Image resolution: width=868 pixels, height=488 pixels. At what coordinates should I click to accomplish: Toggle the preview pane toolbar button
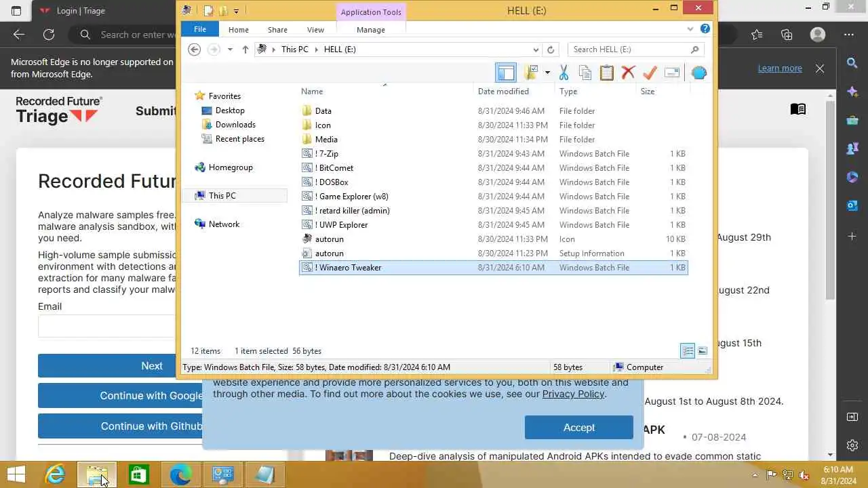[506, 72]
